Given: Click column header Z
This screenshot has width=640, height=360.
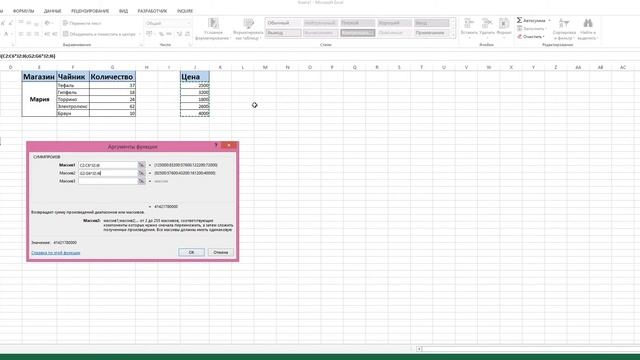Looking at the screenshot, I should (556, 67).
